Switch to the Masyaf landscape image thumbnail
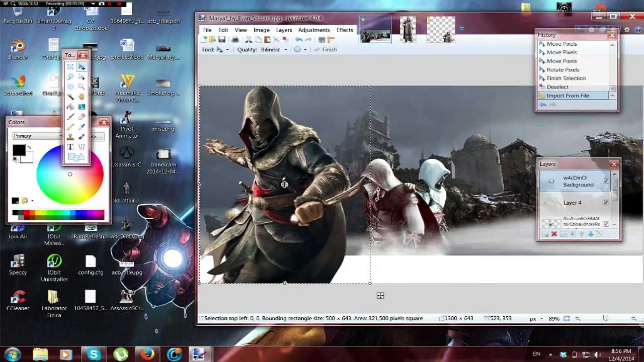Image resolution: width=644 pixels, height=362 pixels. coord(375,30)
